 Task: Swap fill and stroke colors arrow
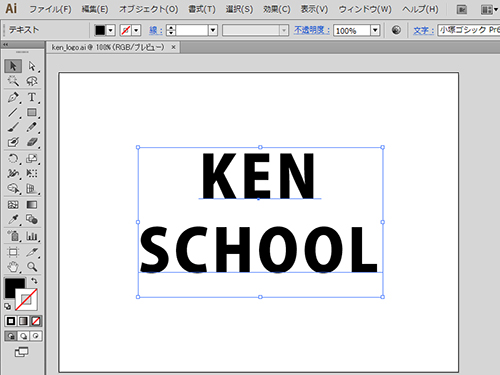pyautogui.click(x=34, y=281)
